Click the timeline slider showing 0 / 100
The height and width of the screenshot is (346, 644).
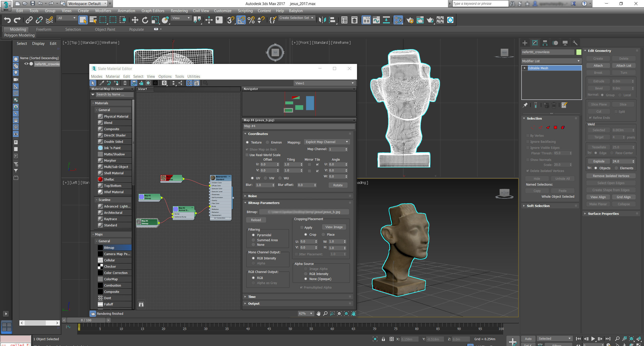click(x=86, y=320)
